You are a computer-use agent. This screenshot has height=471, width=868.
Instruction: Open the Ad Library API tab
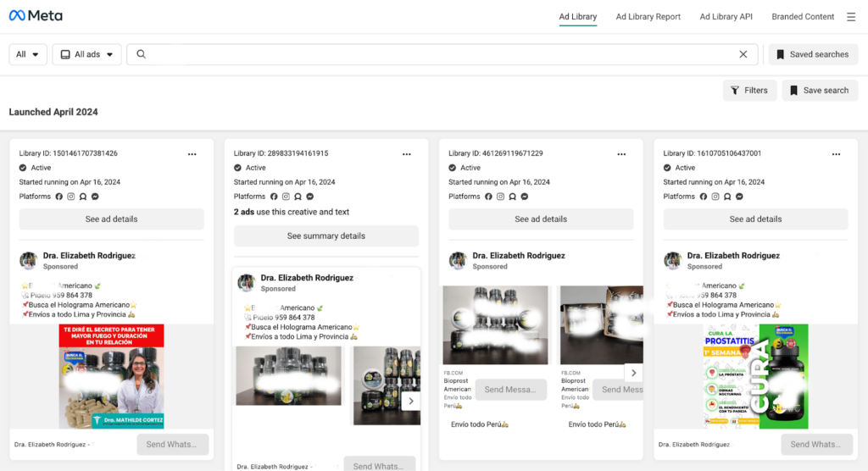coord(726,17)
